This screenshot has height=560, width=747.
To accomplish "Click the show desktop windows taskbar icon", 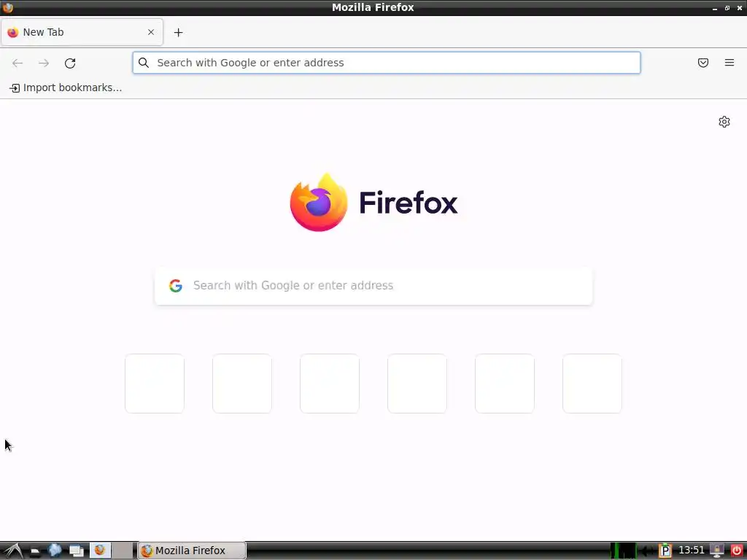I will [x=76, y=551].
